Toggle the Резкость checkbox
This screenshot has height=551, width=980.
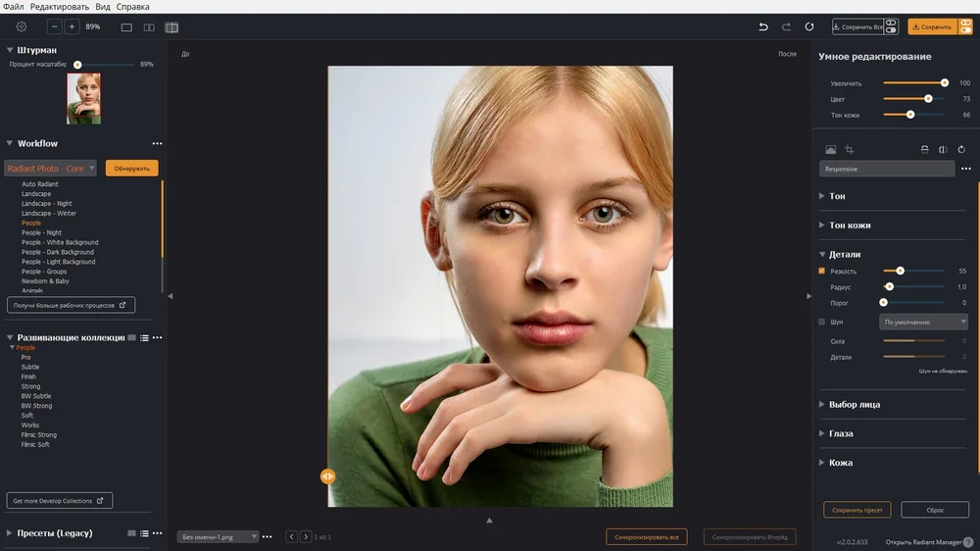pos(822,271)
